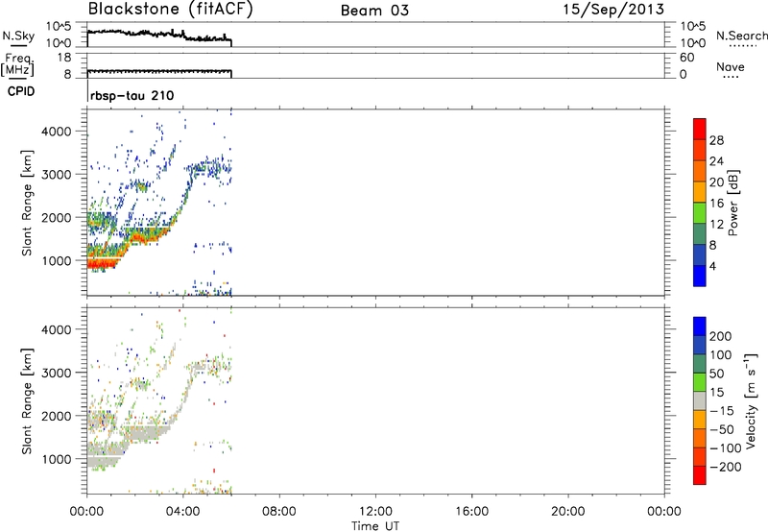768x532 pixels.
Task: Click the '28' power colorbar tick
Action: pos(716,140)
